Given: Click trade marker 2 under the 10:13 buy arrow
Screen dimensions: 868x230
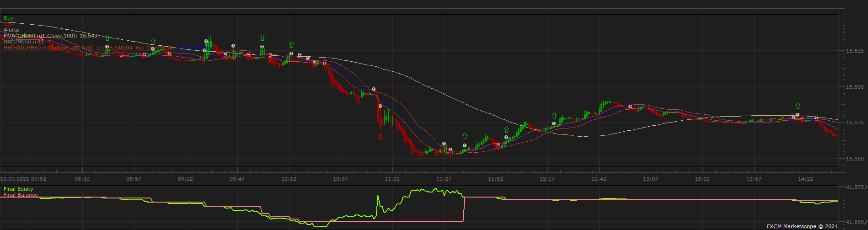Looking at the screenshot, I should pos(291,53).
